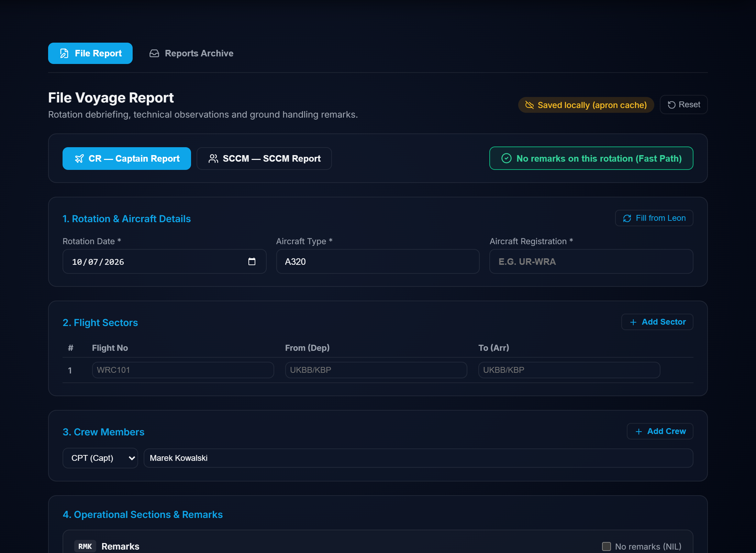
Task: Click the Rotation Date field
Action: pyautogui.click(x=165, y=261)
